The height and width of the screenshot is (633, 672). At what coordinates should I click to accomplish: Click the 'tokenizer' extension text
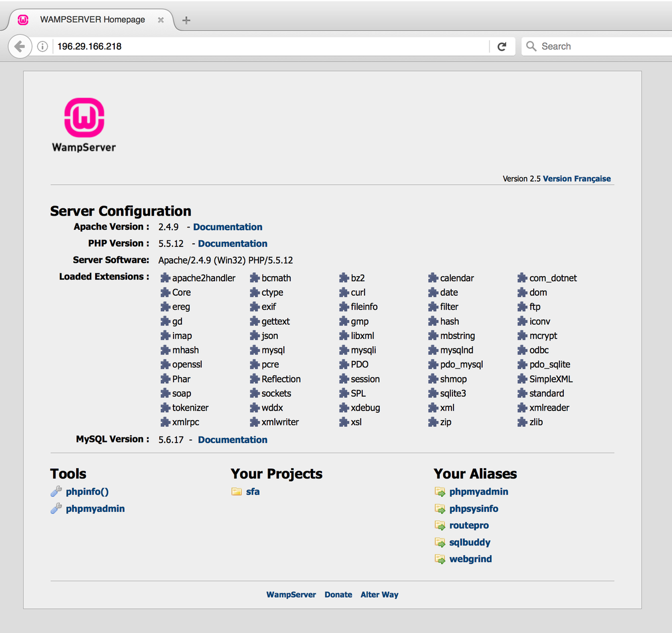pyautogui.click(x=190, y=408)
